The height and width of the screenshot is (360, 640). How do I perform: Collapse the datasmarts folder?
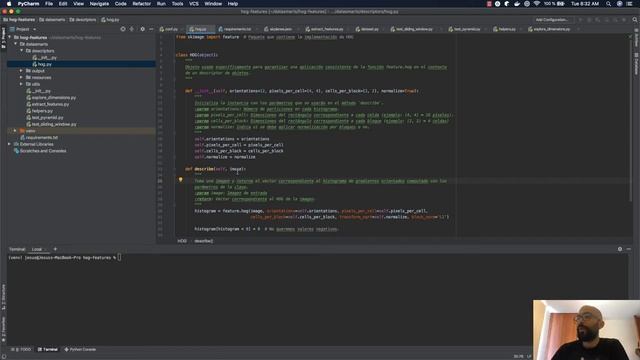point(16,44)
